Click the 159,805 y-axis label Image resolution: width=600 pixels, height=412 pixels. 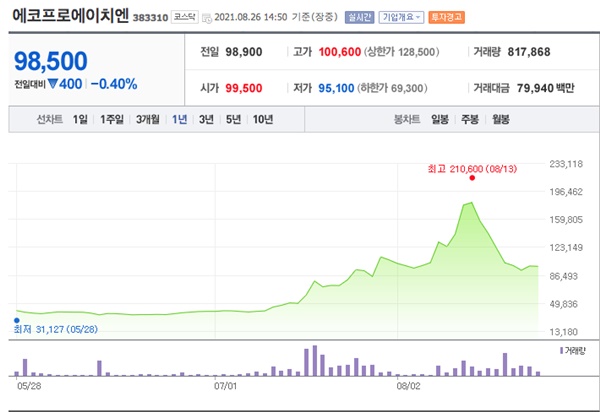[566, 220]
